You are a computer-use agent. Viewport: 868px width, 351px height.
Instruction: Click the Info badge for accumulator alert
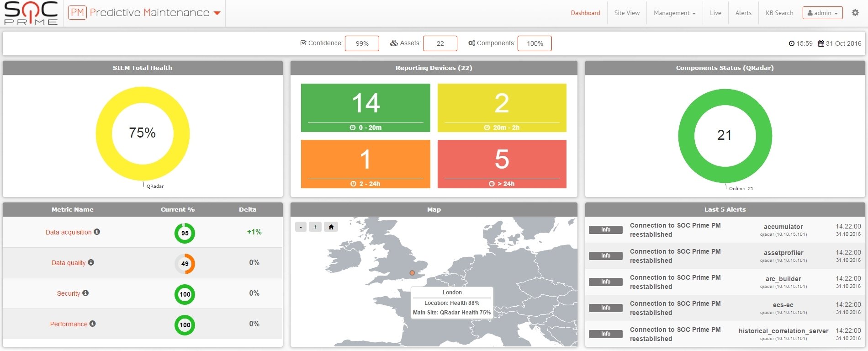606,229
